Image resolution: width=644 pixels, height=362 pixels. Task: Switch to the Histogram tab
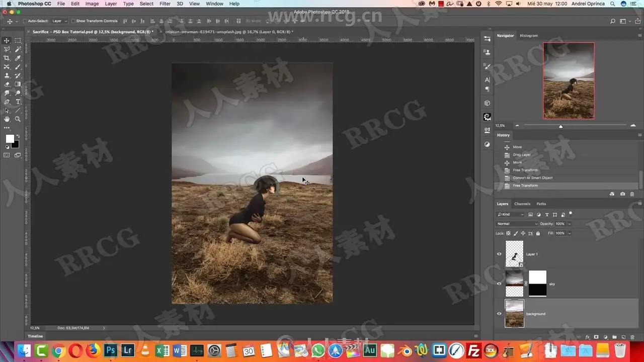[529, 36]
